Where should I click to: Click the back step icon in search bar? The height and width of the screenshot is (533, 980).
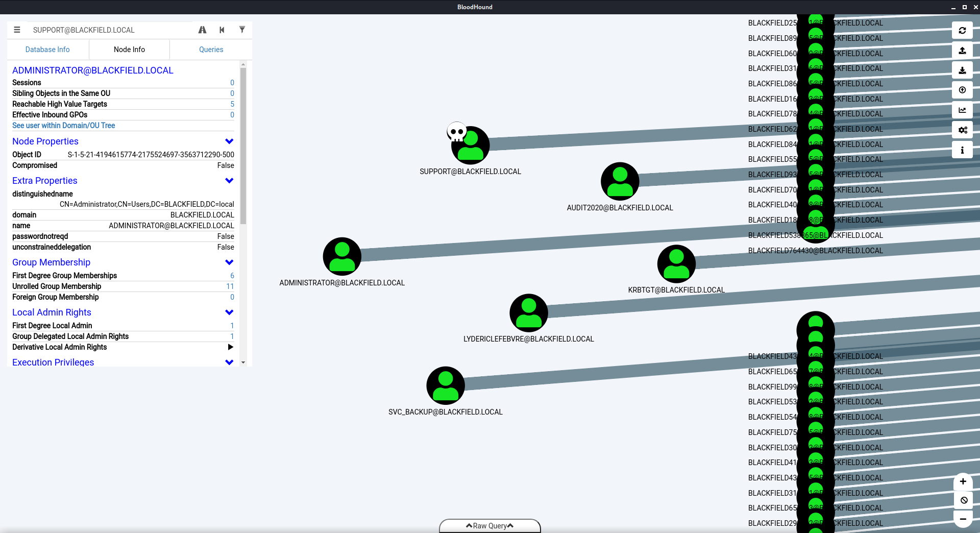tap(222, 30)
